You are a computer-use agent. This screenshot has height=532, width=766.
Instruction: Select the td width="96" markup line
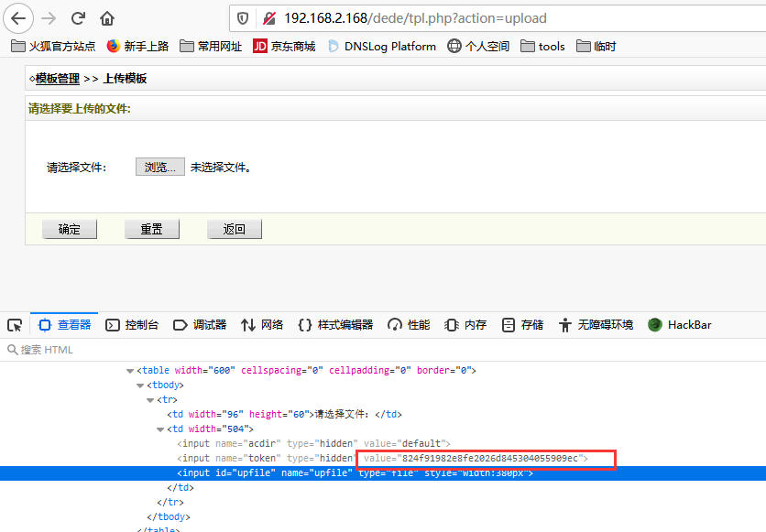coord(284,415)
